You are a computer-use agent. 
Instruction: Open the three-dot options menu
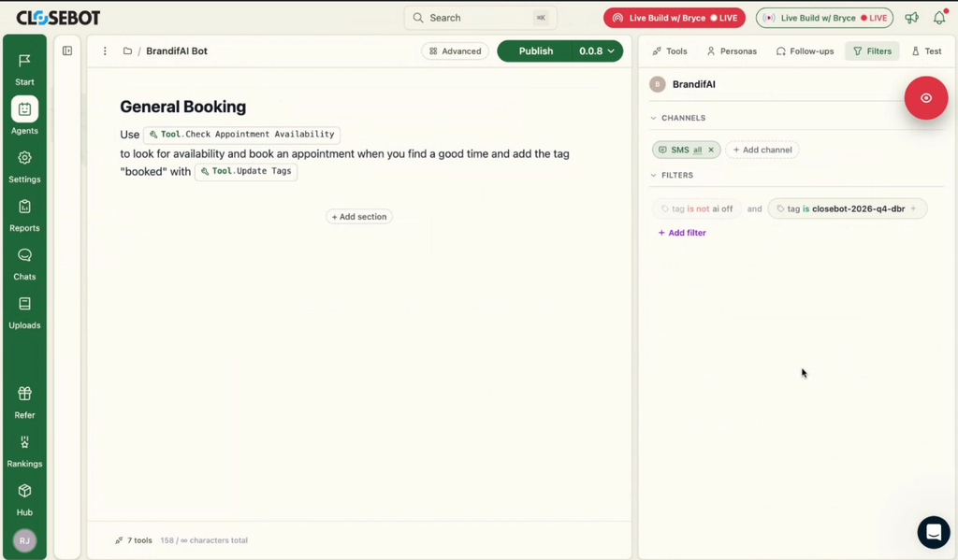105,51
